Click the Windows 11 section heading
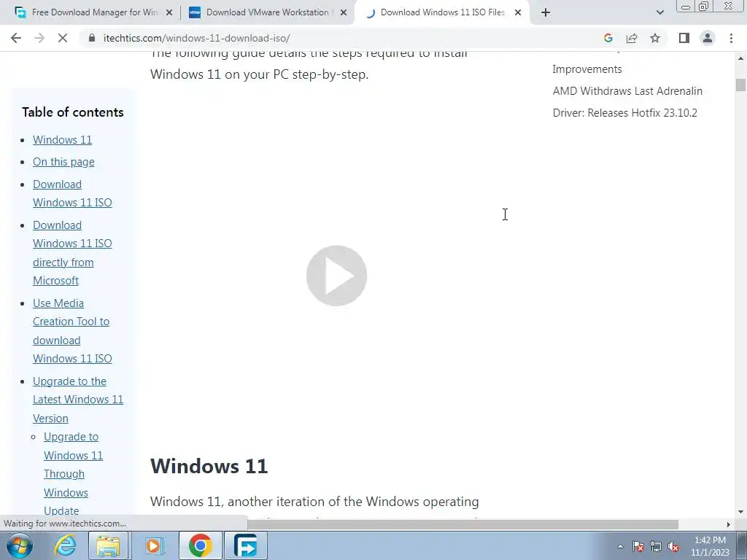 pos(209,466)
